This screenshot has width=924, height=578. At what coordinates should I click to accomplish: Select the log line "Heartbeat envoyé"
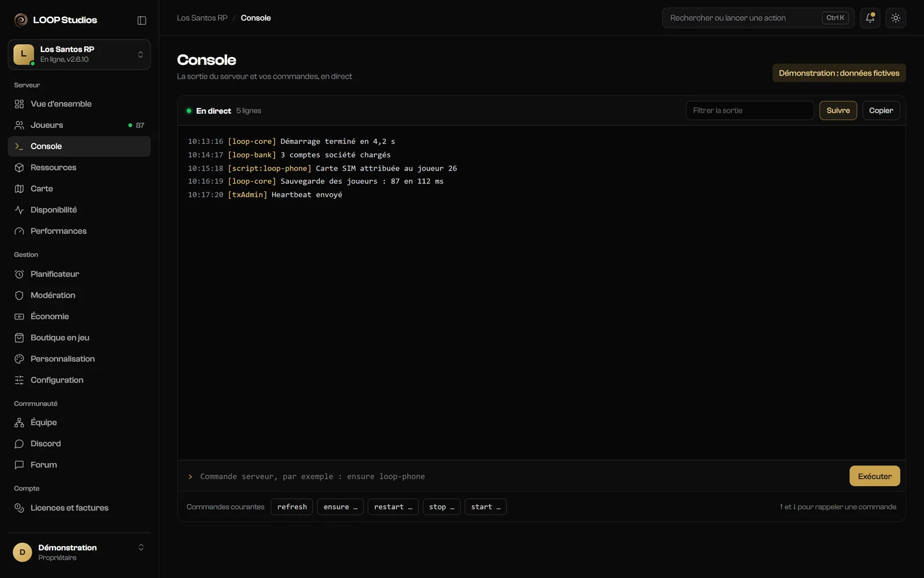307,195
